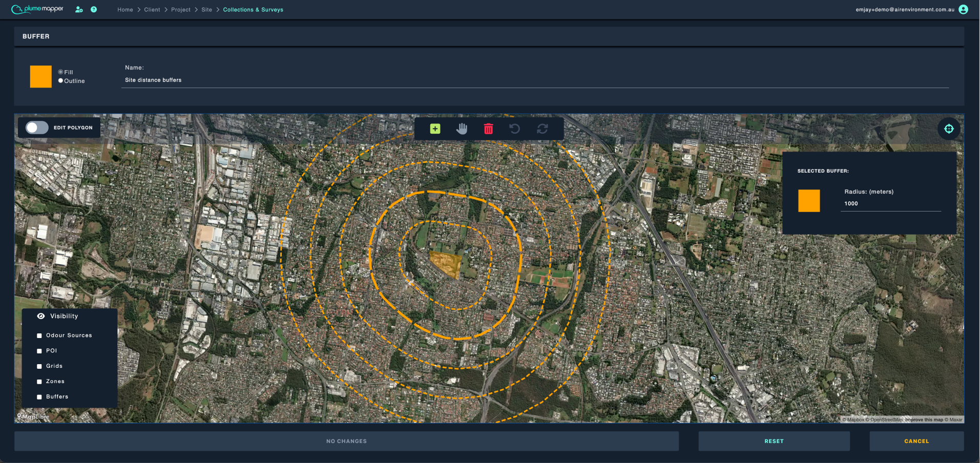The image size is (980, 463).
Task: Check the Buffers visibility checkbox
Action: [x=39, y=397]
